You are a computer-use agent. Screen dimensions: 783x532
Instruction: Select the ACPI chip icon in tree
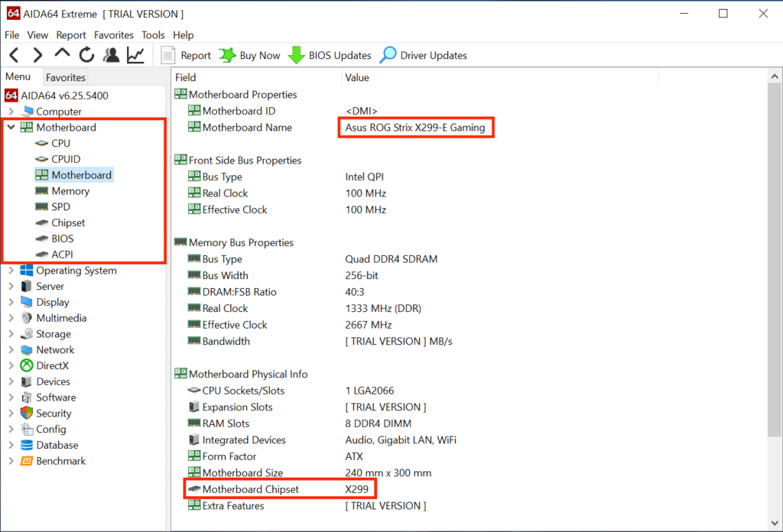pos(42,255)
